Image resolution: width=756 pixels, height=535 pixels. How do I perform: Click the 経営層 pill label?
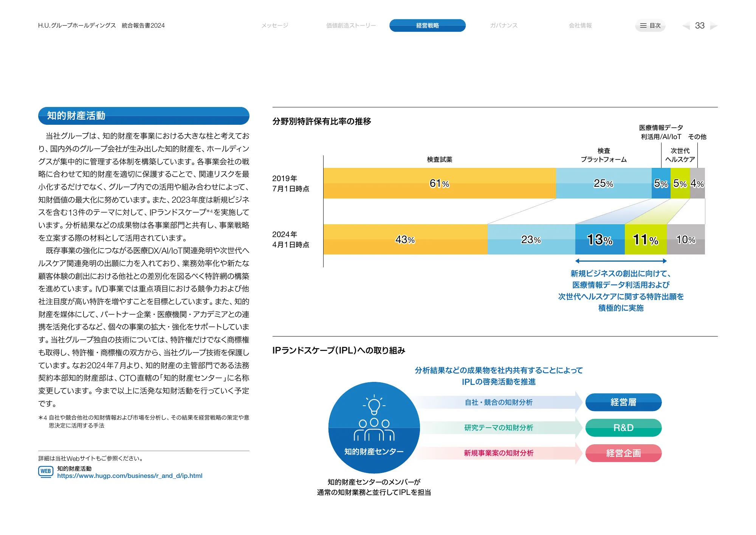623,402
